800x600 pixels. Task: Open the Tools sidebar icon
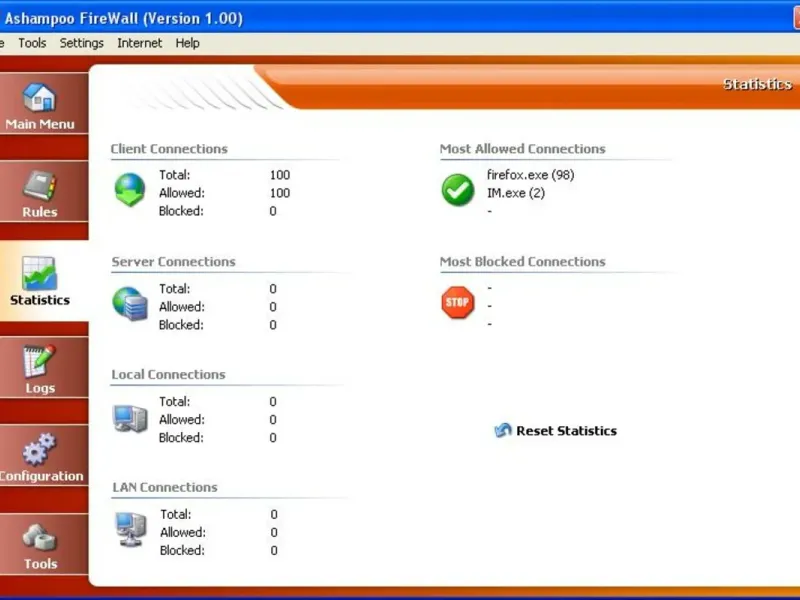click(39, 538)
